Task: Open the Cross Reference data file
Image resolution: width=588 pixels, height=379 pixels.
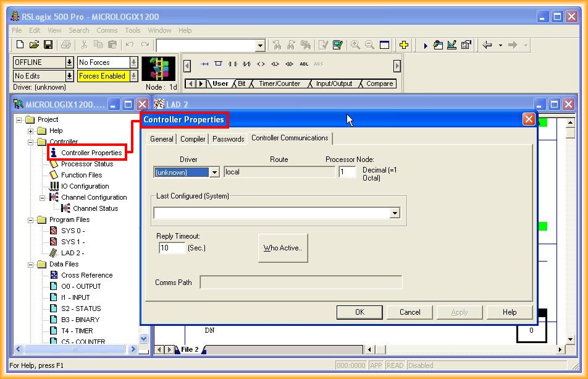Action: (86, 275)
